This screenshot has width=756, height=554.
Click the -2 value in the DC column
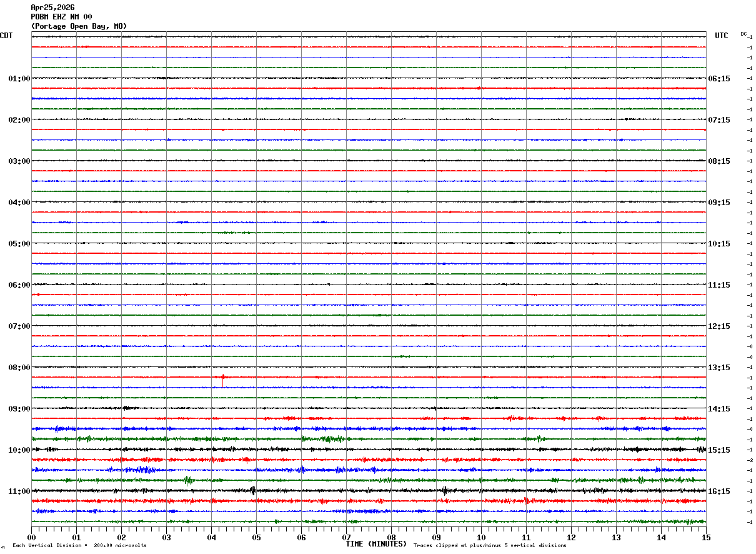[750, 460]
